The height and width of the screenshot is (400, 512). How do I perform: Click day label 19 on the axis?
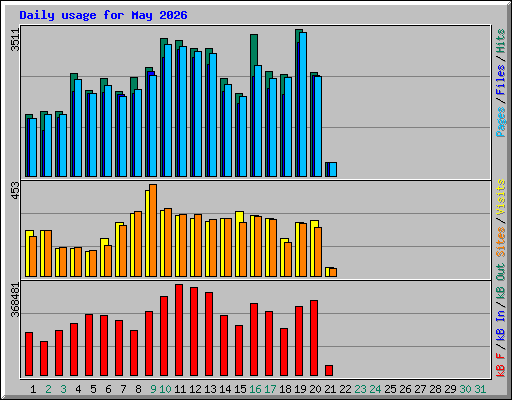[300, 389]
